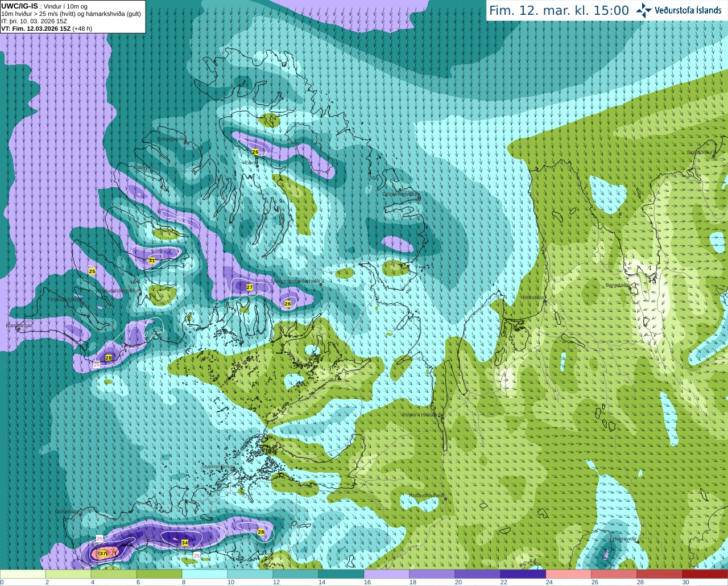Click the yellow 25 gust marker offshore

(92, 271)
